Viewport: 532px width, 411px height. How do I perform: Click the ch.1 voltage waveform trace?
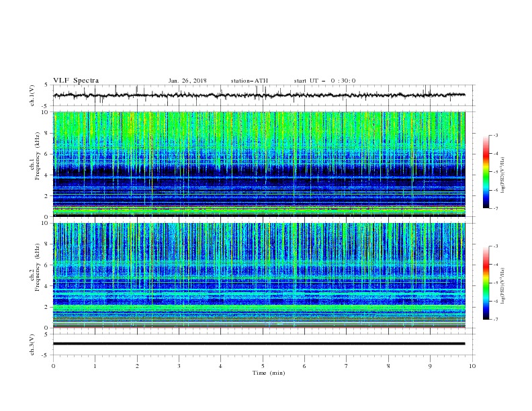click(x=259, y=95)
